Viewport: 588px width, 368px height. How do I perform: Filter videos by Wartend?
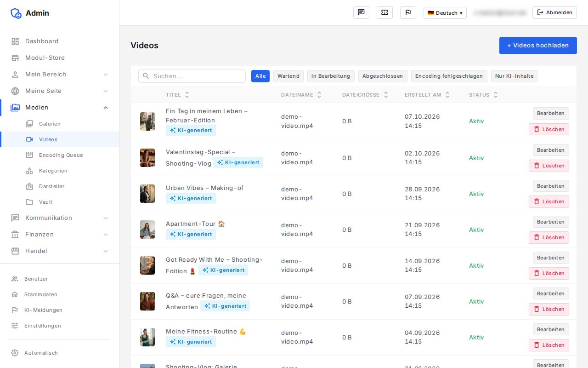288,76
